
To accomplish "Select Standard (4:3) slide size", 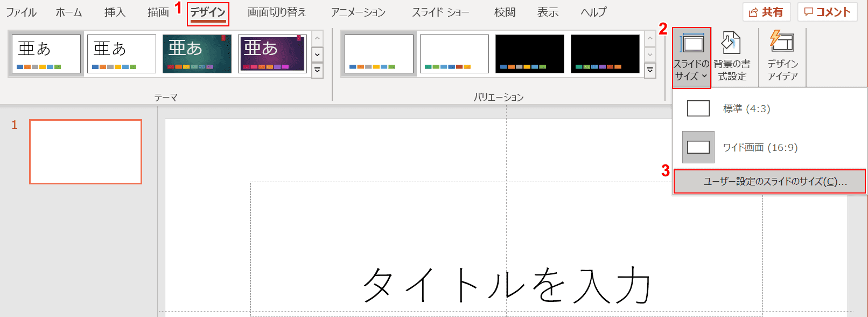I will (x=770, y=108).
